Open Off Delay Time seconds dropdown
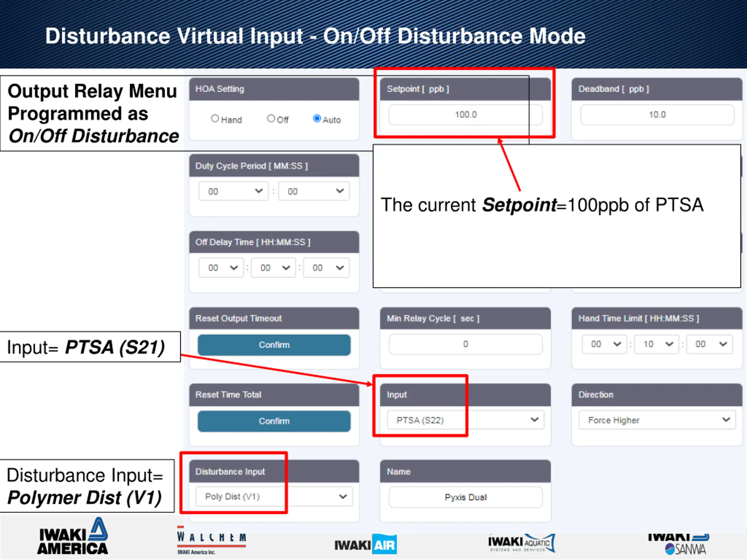The height and width of the screenshot is (560, 747). (x=326, y=268)
